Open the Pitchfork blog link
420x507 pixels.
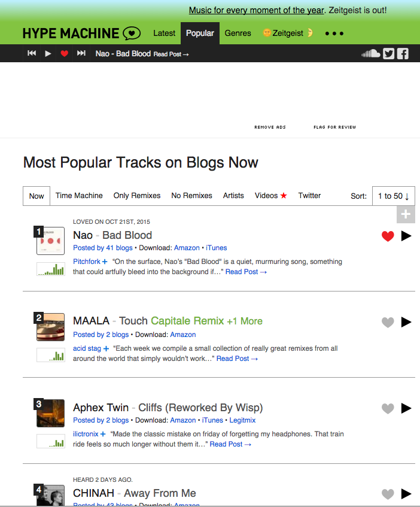[x=87, y=262]
